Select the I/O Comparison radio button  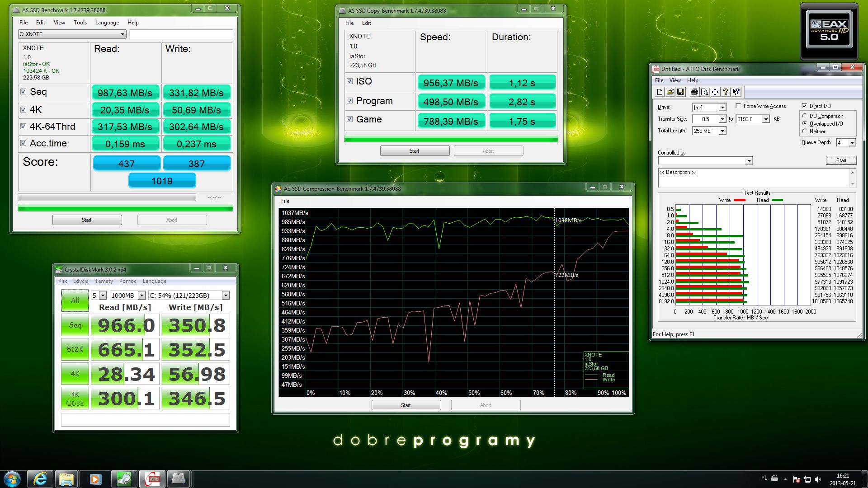tap(805, 116)
